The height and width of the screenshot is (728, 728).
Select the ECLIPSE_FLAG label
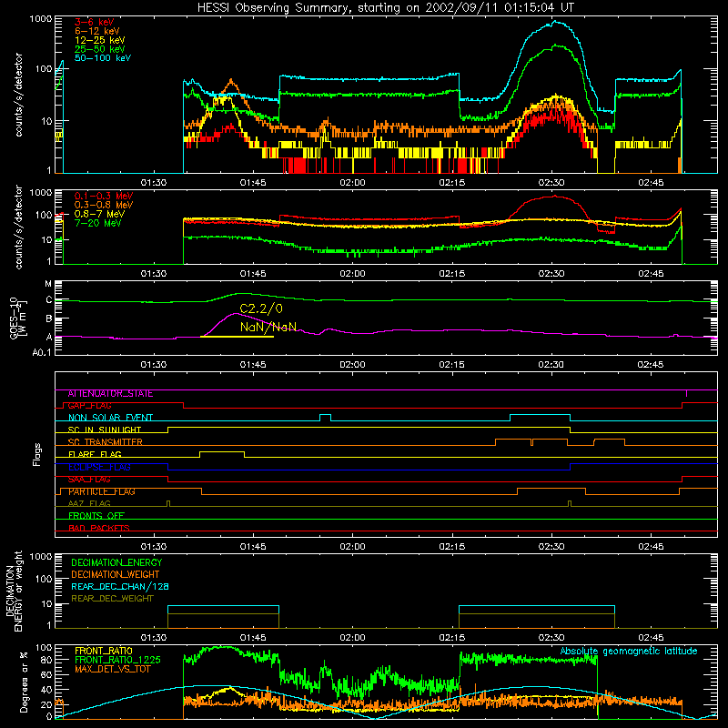[x=99, y=467]
